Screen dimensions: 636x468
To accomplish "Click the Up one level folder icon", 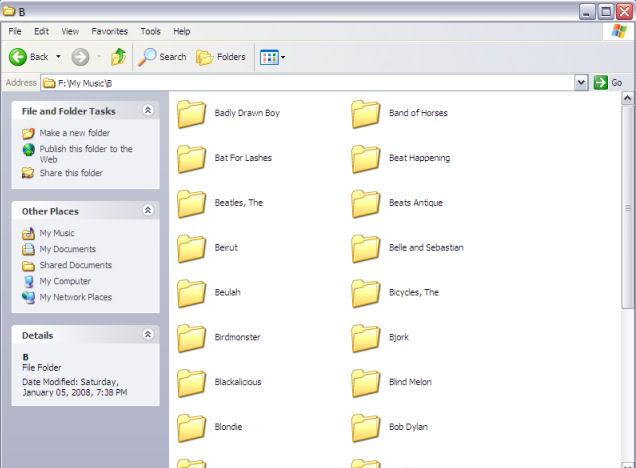I will (x=118, y=57).
